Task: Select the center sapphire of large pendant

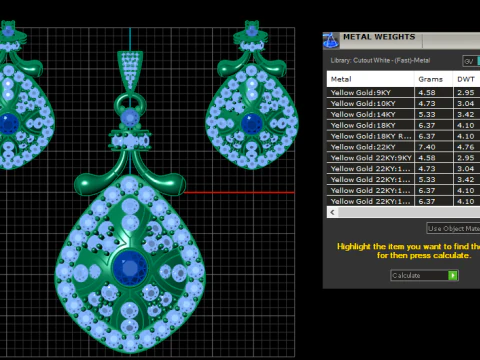Action: [x=130, y=268]
